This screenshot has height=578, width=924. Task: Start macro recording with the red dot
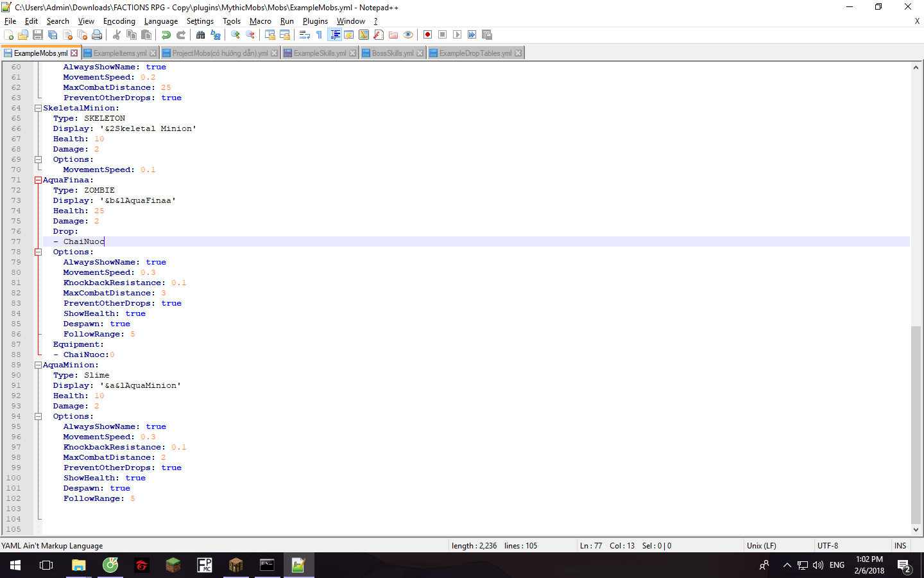coord(428,35)
